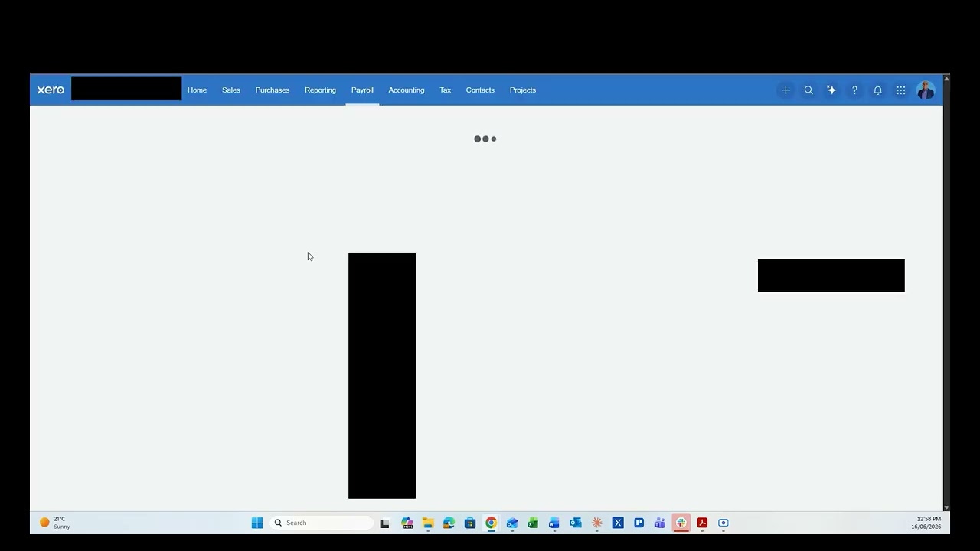Open Word from taskbar

point(554,523)
